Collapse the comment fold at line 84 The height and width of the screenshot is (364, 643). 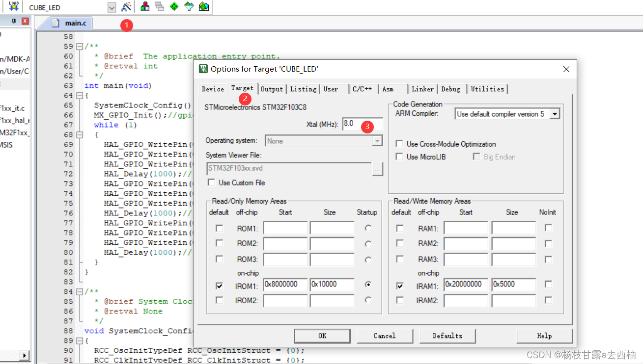tap(79, 292)
